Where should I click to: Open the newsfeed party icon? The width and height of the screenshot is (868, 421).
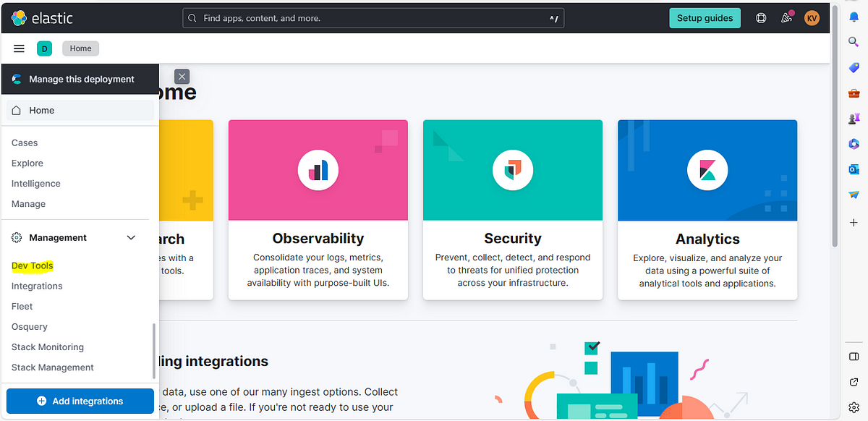point(787,18)
